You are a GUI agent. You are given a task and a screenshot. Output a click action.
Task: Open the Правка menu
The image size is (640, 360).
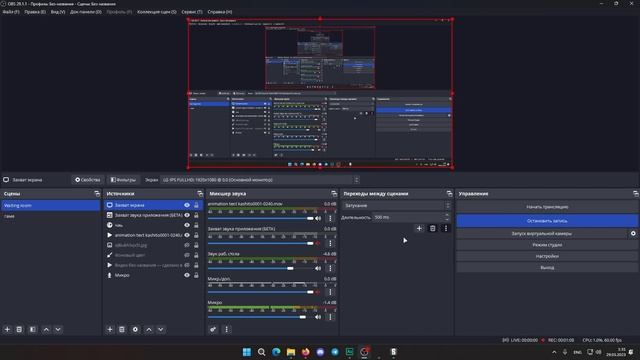point(35,12)
